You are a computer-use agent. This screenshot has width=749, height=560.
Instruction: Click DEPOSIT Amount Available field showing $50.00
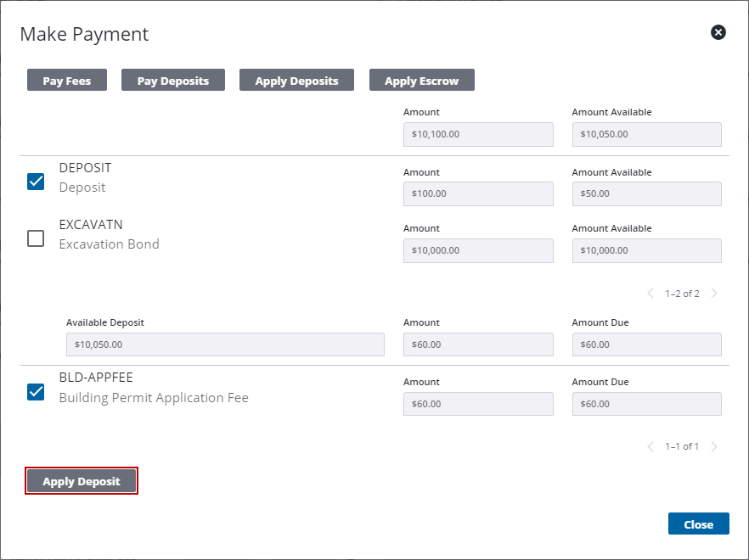tap(646, 193)
